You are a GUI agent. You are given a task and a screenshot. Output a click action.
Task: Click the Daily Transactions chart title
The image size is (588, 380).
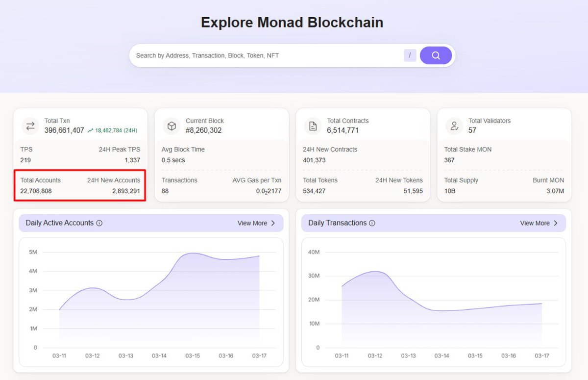(x=337, y=223)
